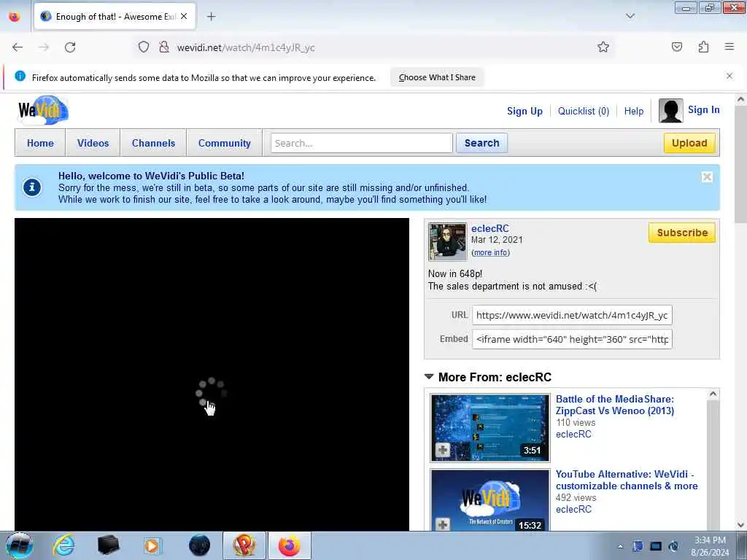Open Quicklist (0)
Viewport: 747px width, 560px height.
coord(584,111)
